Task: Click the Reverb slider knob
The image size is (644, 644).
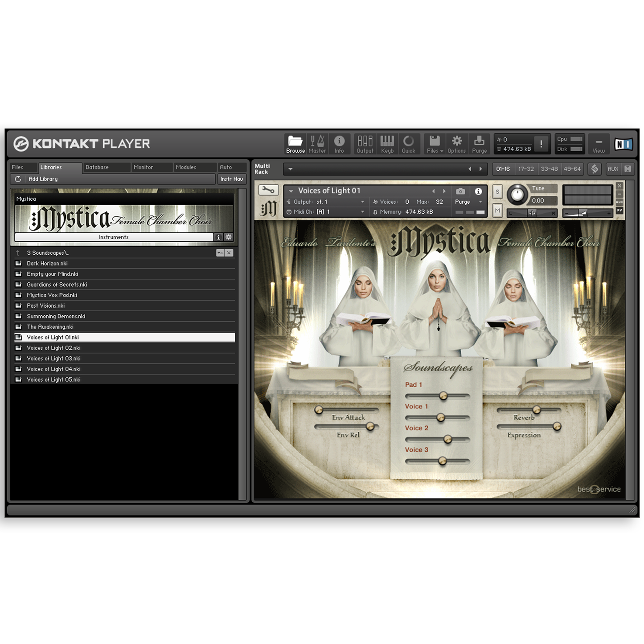Action: pos(537,409)
